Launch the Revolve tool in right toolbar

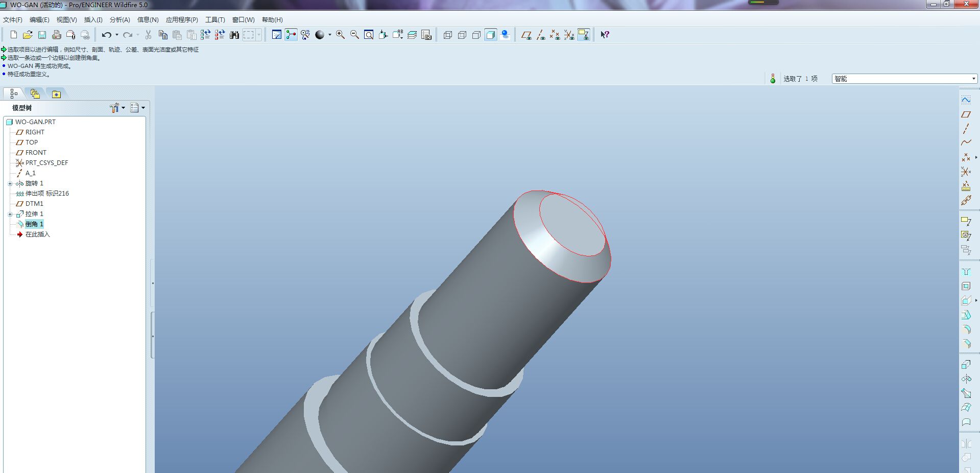click(x=966, y=379)
